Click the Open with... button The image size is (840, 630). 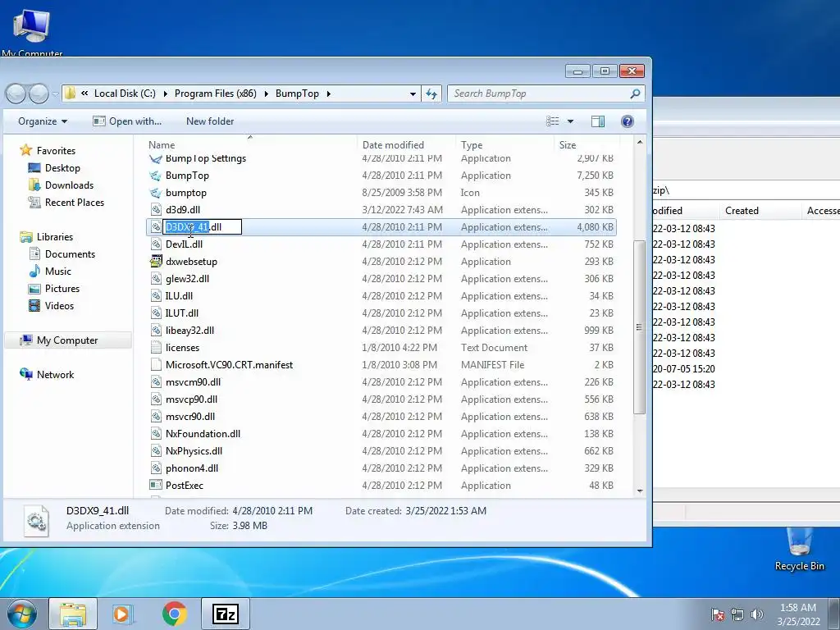click(127, 121)
